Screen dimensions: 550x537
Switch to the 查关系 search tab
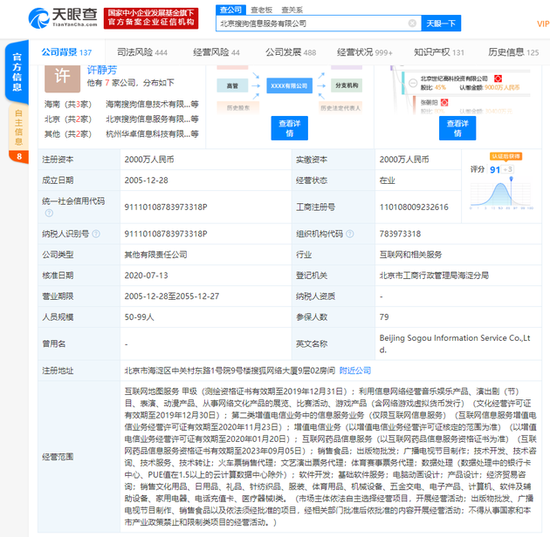coord(292,10)
